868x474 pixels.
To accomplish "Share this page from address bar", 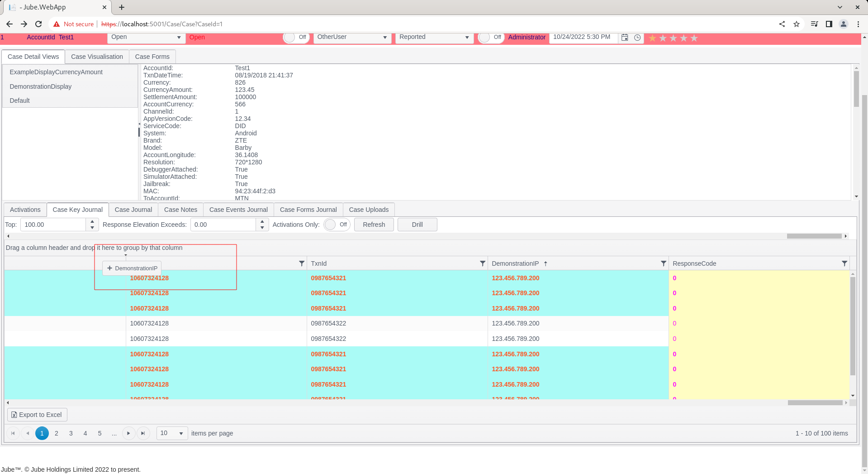I will (x=782, y=24).
